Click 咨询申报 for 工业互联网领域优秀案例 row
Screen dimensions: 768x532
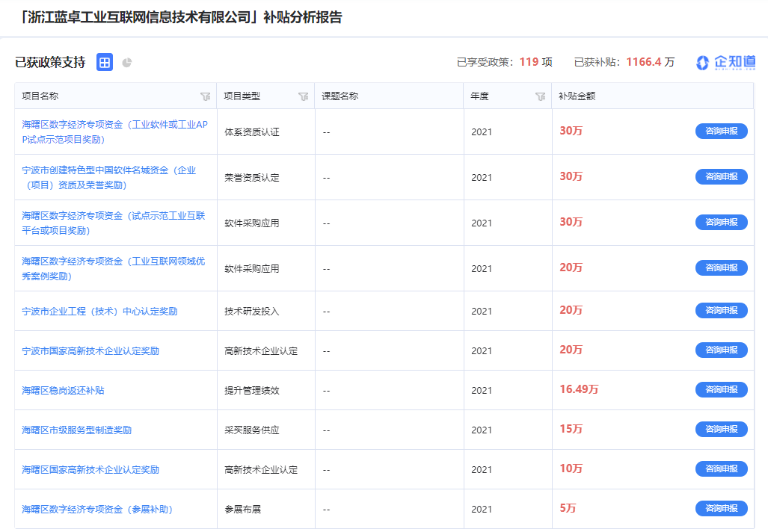[x=722, y=267]
